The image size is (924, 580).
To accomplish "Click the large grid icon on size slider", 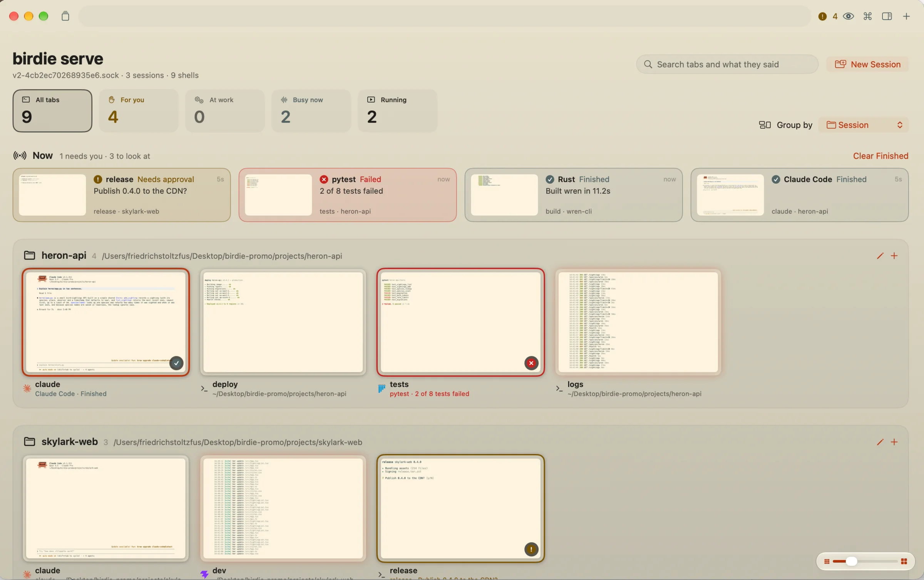I will pos(904,561).
